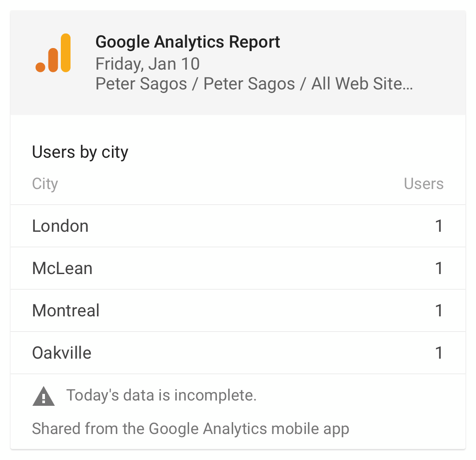This screenshot has width=476, height=460.
Task: Click the warning triangle icon
Action: tap(43, 396)
